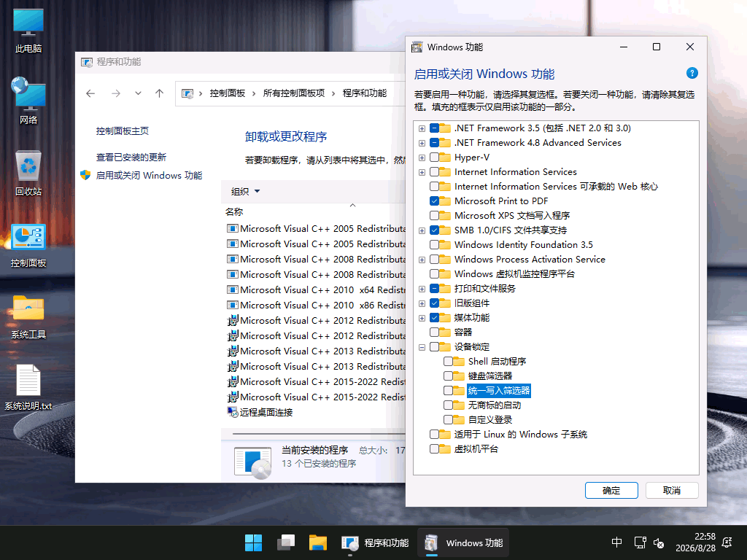Viewport: 747px width, 560px height.
Task: Click the up arrow in 程序和功能 navigation
Action: [160, 93]
